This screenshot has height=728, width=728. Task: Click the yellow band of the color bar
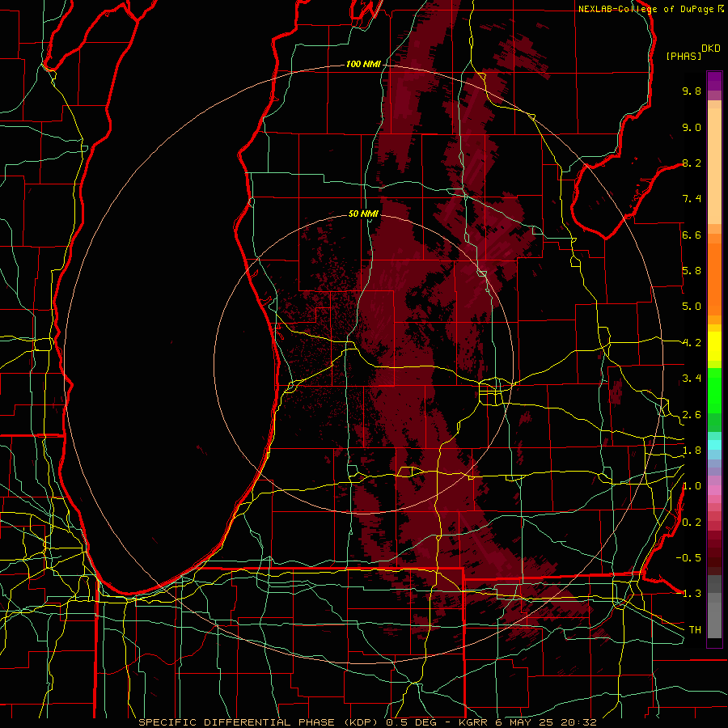click(714, 346)
